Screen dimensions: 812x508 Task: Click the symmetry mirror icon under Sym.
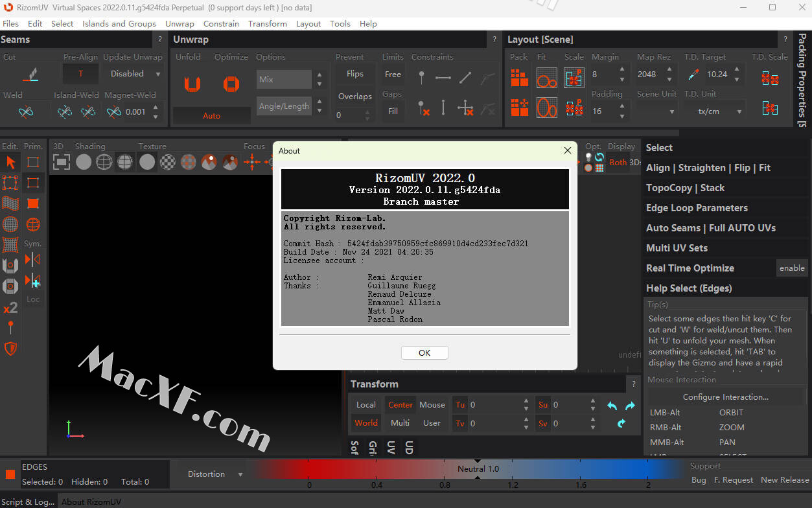click(32, 260)
